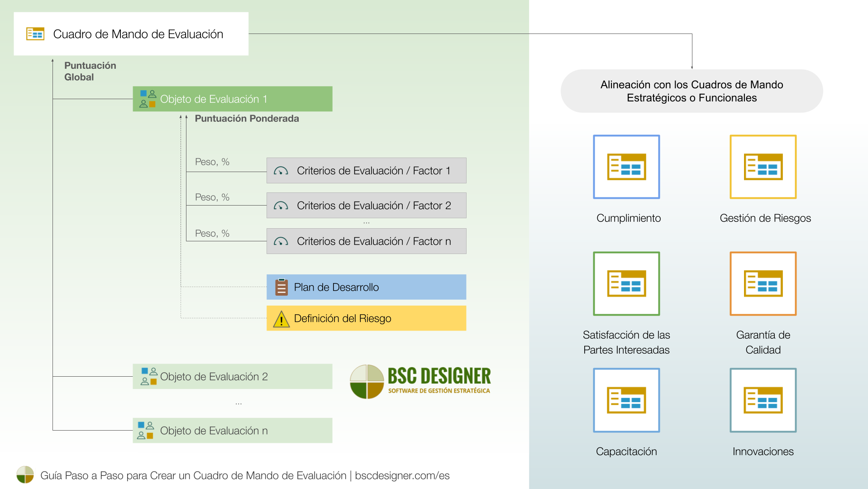Select Criterios de Evaluación / Factor n text
The height and width of the screenshot is (489, 868).
click(374, 241)
